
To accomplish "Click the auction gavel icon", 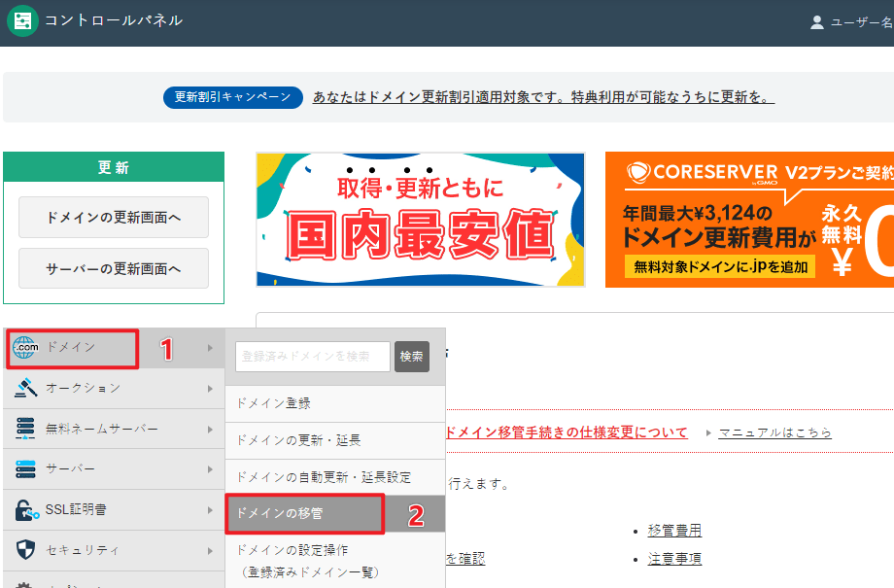I will coord(25,388).
